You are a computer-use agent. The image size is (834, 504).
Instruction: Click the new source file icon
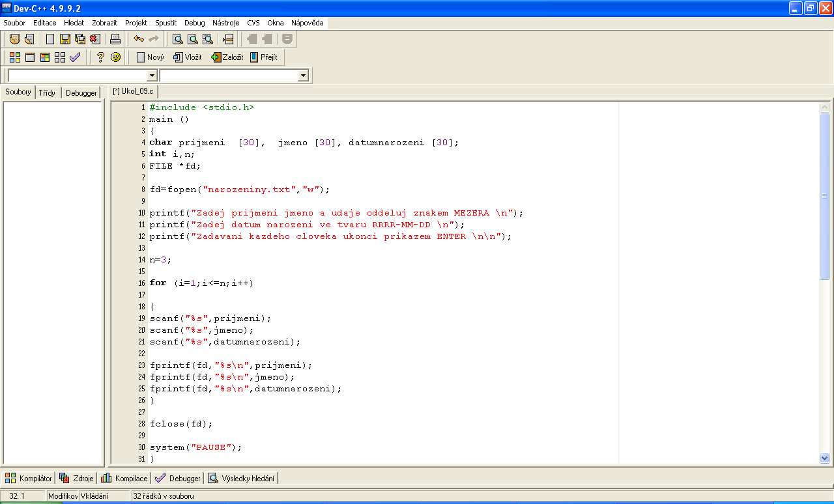50,39
